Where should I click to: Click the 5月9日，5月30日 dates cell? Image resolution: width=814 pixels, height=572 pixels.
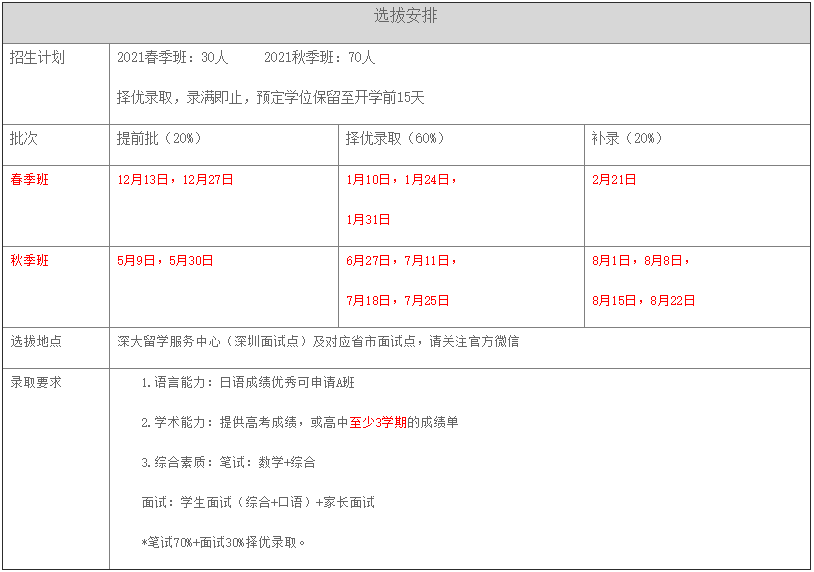165,261
